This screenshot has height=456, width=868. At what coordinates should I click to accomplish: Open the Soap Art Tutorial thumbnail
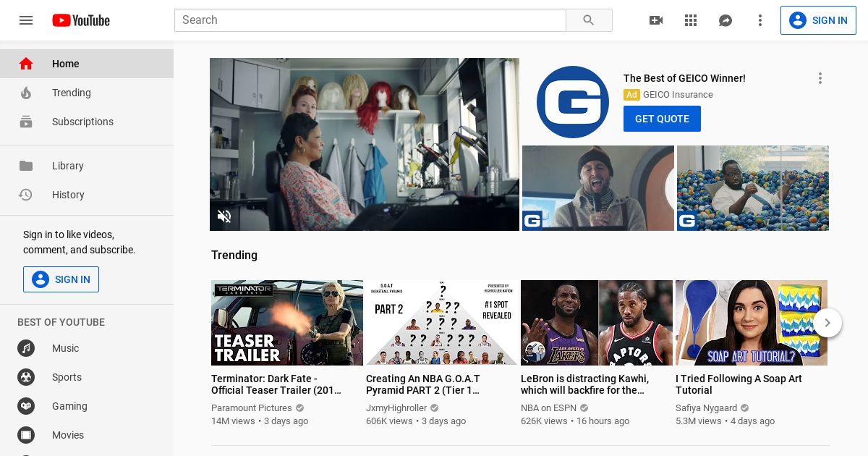752,323
